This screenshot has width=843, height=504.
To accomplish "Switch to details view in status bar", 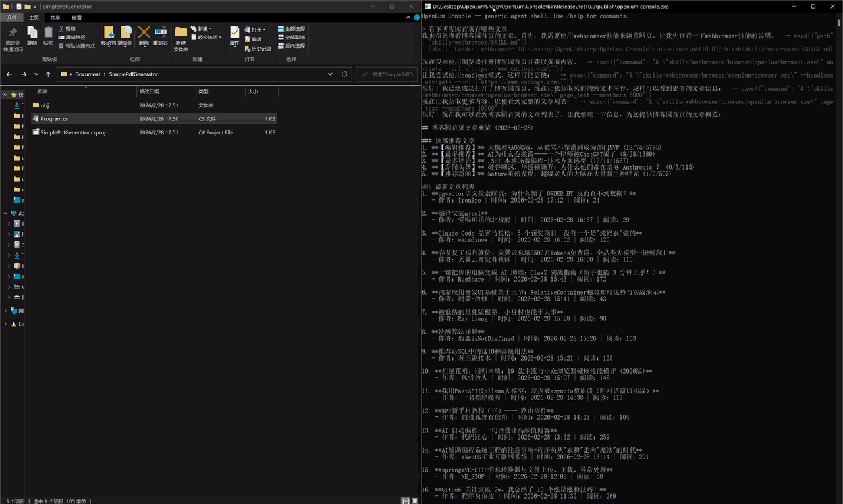I will [x=404, y=501].
